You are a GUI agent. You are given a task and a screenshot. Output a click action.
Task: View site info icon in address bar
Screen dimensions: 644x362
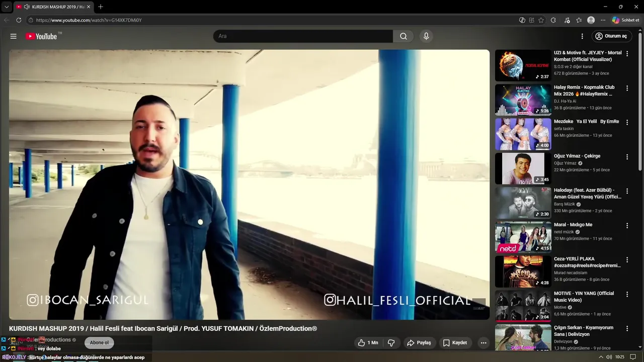[31, 20]
